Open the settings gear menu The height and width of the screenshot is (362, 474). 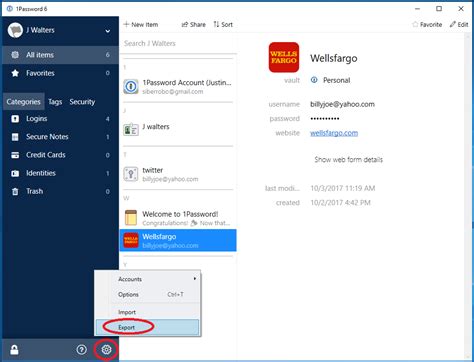pyautogui.click(x=106, y=349)
